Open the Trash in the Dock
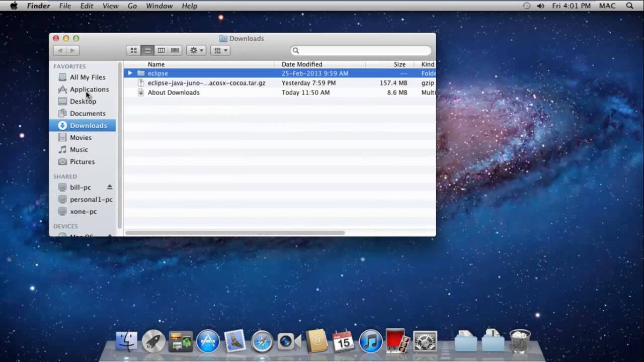Screen dimensions: 644x362 click(520, 341)
